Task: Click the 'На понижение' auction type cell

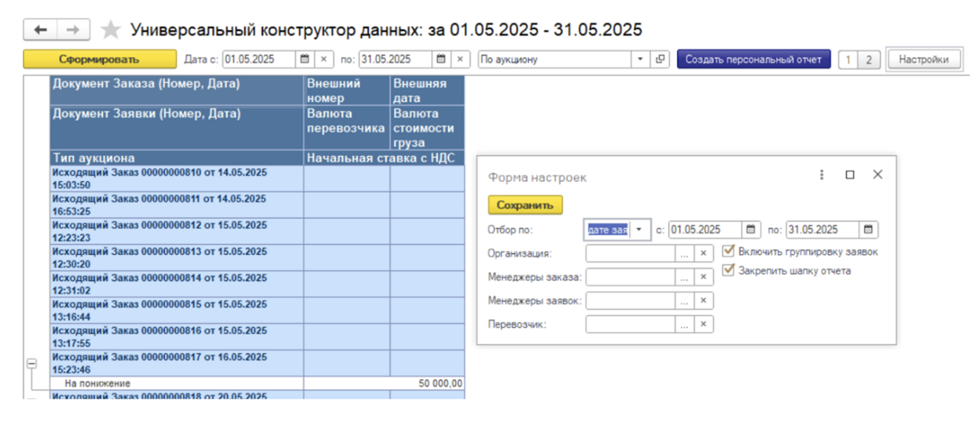Action: (x=177, y=383)
